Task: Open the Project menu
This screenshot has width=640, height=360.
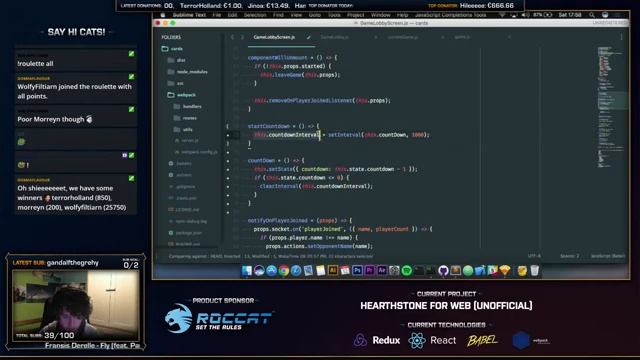Action: (x=356, y=15)
